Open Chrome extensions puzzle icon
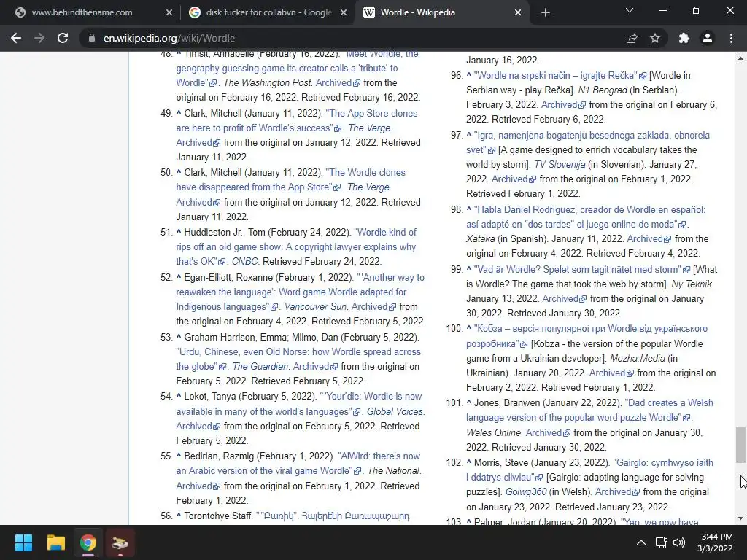Viewport: 747px width, 560px height. 684,38
